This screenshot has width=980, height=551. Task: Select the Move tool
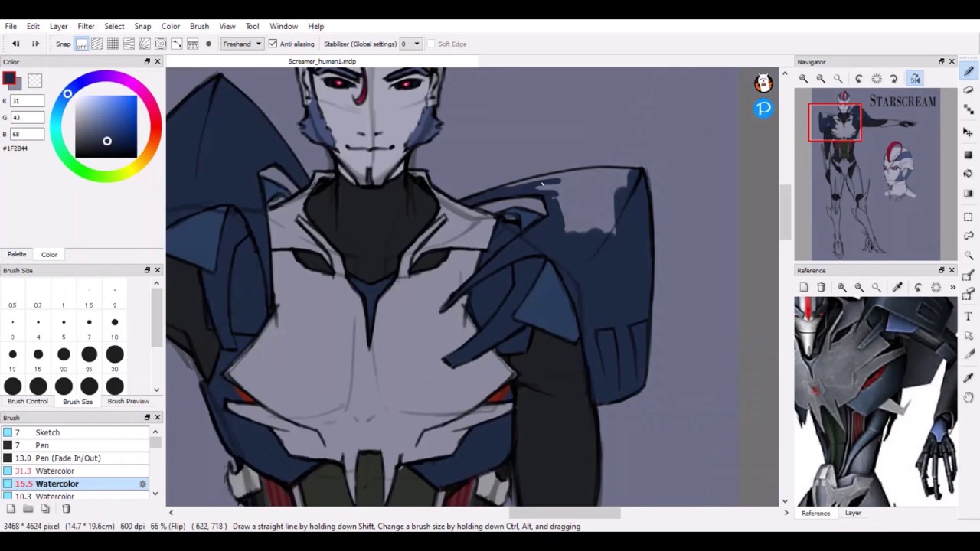[969, 132]
